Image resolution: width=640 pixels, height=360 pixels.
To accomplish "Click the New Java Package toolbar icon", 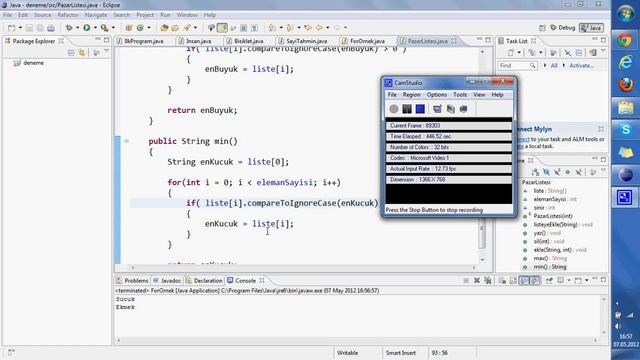I will pos(129,28).
